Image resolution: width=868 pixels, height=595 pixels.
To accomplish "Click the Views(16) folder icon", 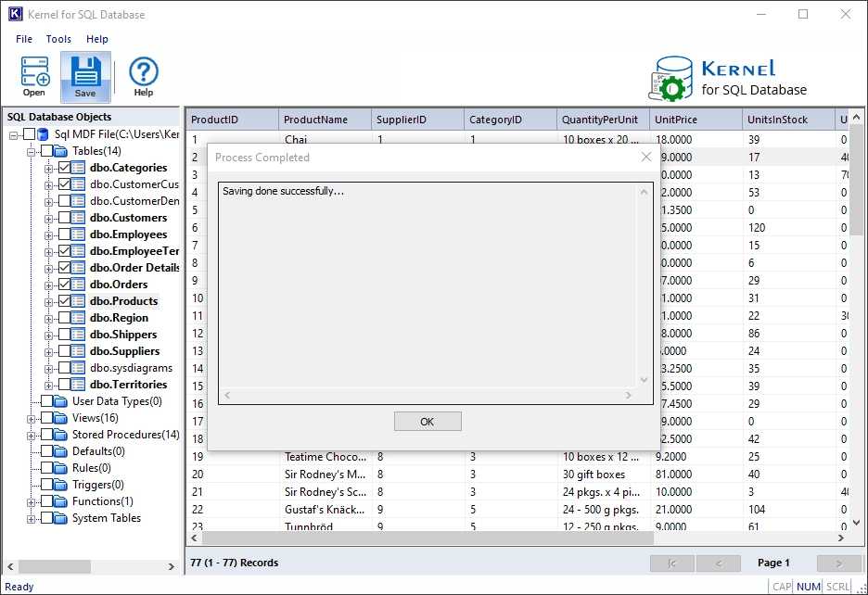I will click(x=61, y=418).
